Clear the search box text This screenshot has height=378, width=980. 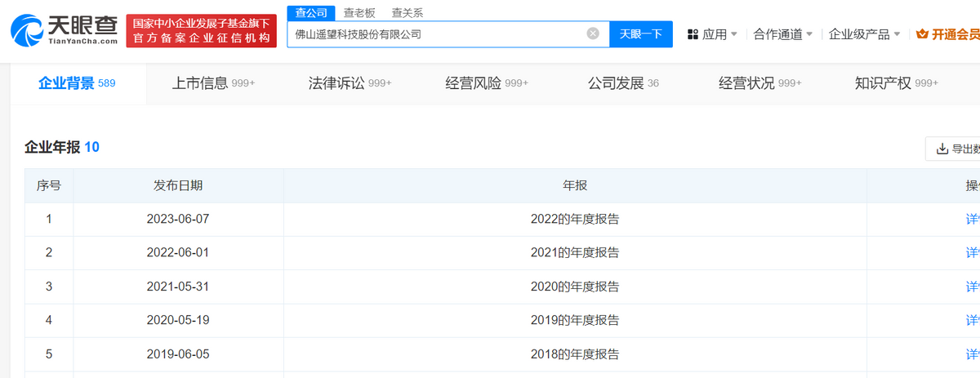(593, 34)
